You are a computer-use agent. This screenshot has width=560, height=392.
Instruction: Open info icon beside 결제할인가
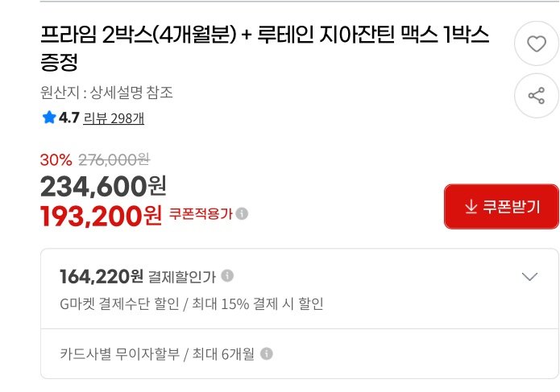228,276
